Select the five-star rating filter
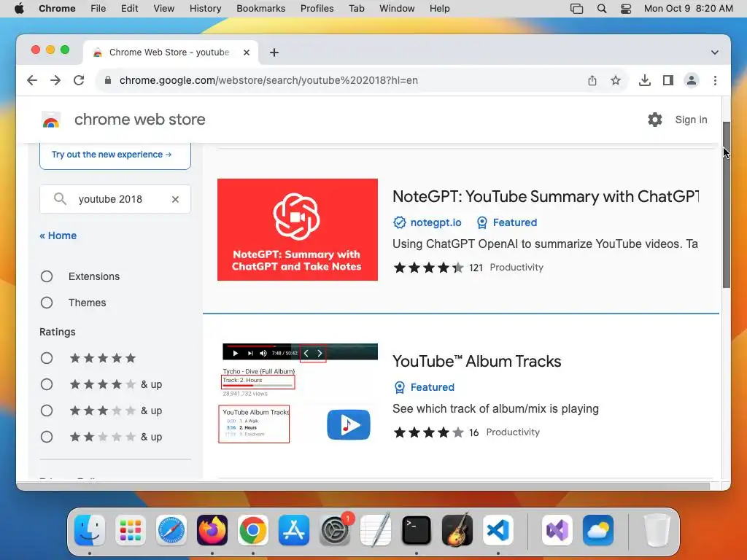747x560 pixels. [x=47, y=358]
